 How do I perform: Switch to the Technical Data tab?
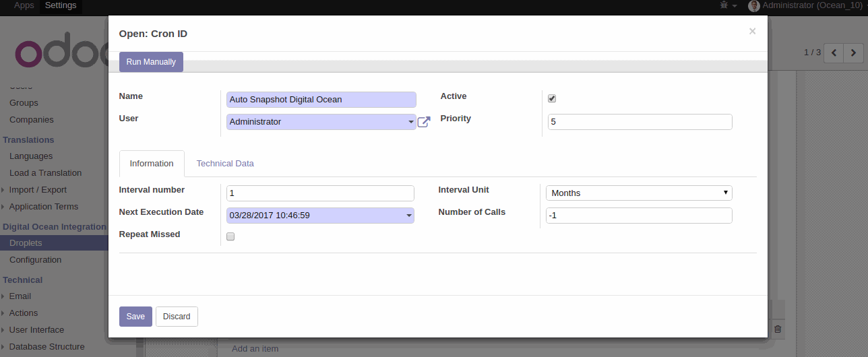click(x=225, y=164)
